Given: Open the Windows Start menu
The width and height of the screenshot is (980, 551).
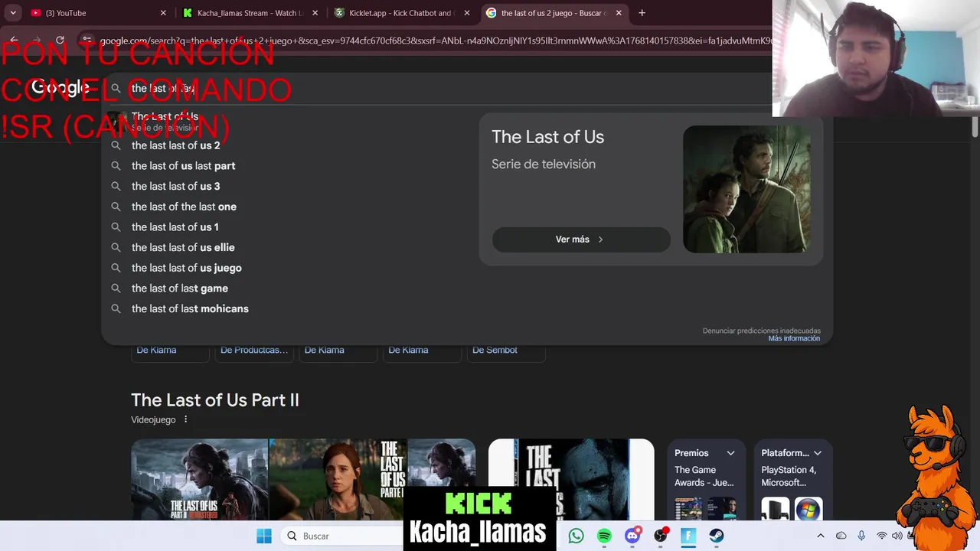Looking at the screenshot, I should click(264, 536).
